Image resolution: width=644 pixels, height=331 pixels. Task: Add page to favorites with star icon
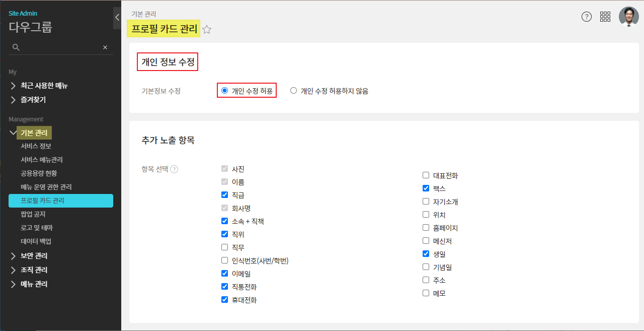click(x=207, y=30)
